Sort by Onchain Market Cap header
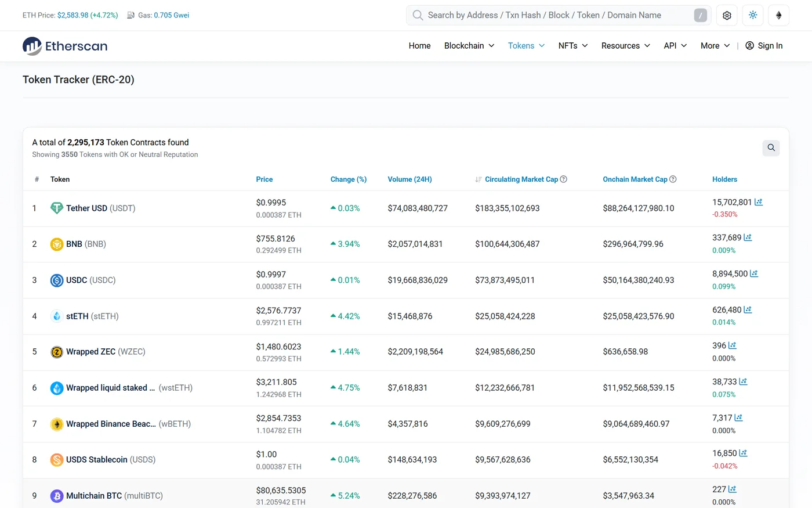The height and width of the screenshot is (508, 812). point(635,179)
